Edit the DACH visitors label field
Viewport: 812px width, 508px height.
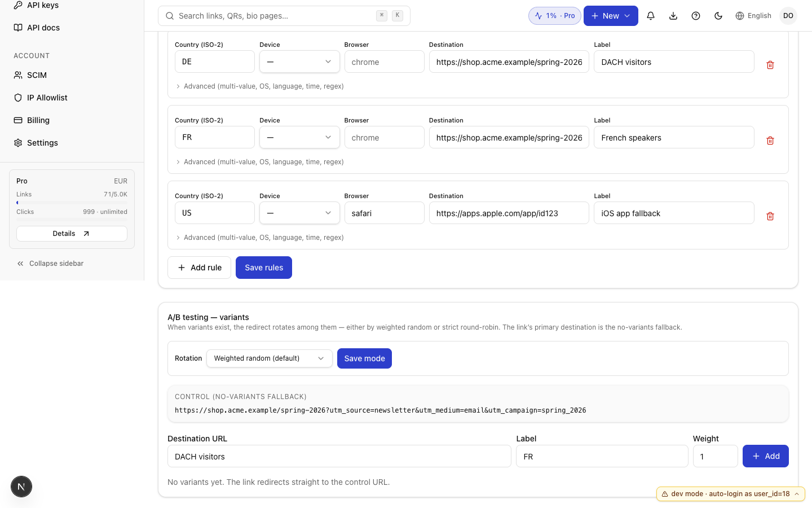[x=674, y=62]
